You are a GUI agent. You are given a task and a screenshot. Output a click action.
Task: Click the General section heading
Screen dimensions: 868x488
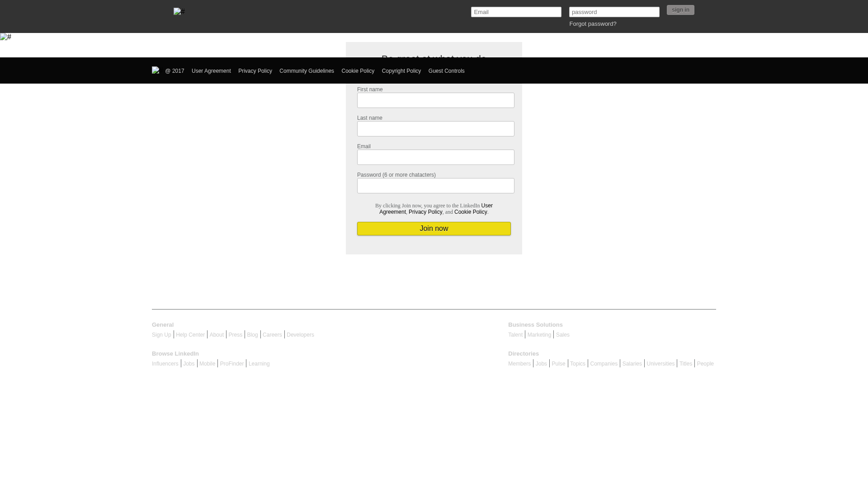pyautogui.click(x=163, y=325)
